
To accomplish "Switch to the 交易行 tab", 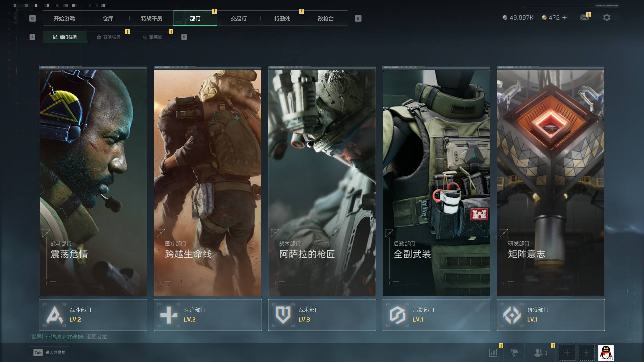I will tap(238, 18).
